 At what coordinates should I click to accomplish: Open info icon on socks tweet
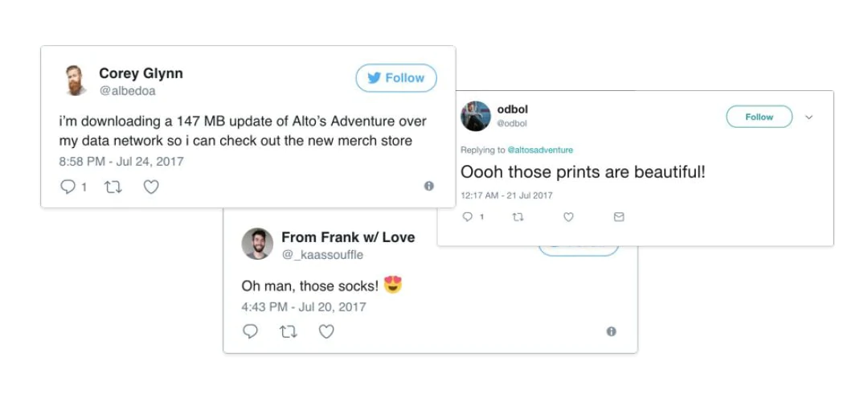[612, 331]
